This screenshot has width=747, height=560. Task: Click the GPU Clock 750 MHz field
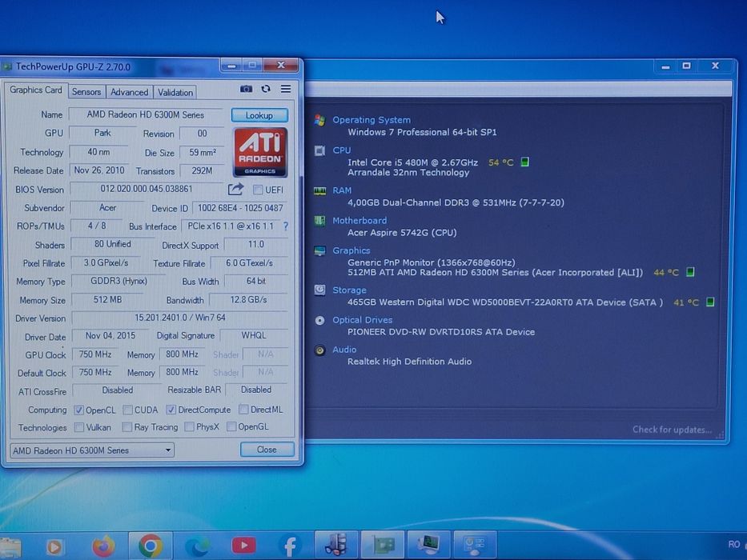[94, 354]
